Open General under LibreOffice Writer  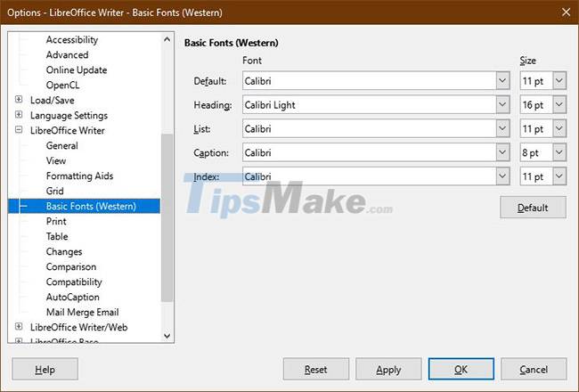click(x=62, y=145)
